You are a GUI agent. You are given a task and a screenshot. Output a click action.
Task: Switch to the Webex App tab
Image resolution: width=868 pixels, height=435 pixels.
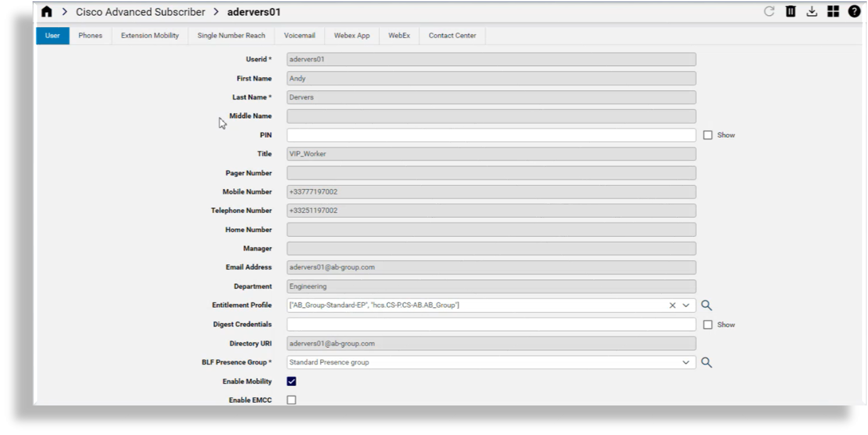(351, 35)
